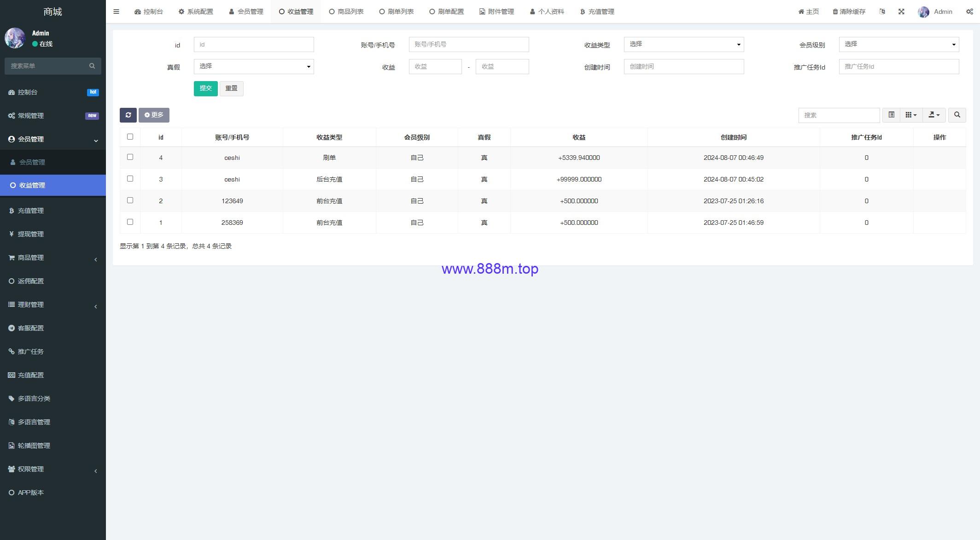Switch to the 个人资料 tab

(547, 12)
